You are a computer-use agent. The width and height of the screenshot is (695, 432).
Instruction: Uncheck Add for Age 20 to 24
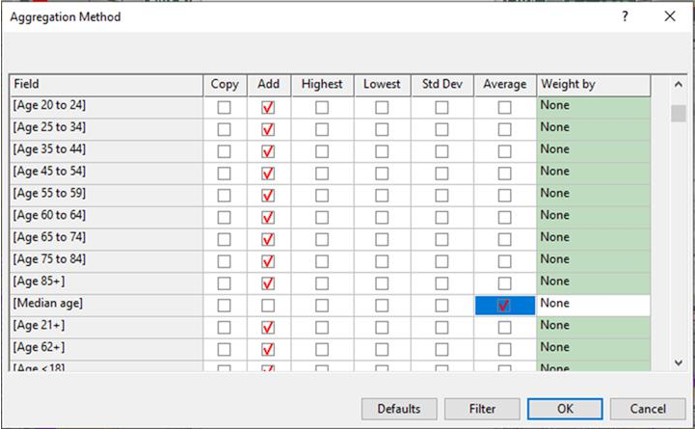click(x=268, y=107)
